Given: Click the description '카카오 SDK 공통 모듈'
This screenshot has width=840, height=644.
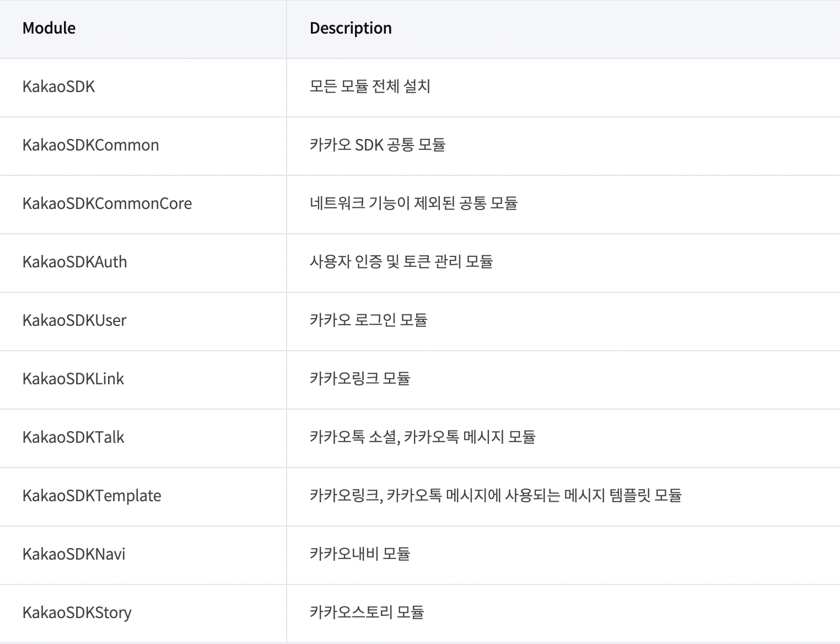Looking at the screenshot, I should (x=378, y=145).
